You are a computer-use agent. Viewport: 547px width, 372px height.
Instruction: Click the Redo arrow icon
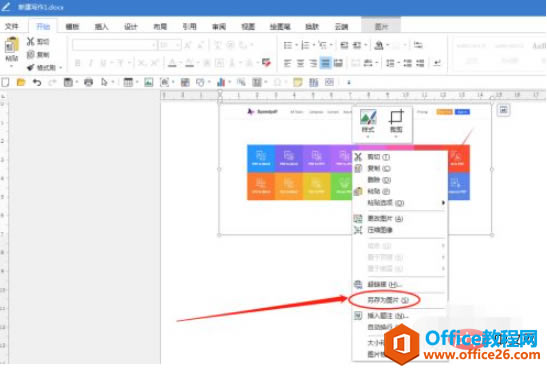pyautogui.click(x=52, y=82)
